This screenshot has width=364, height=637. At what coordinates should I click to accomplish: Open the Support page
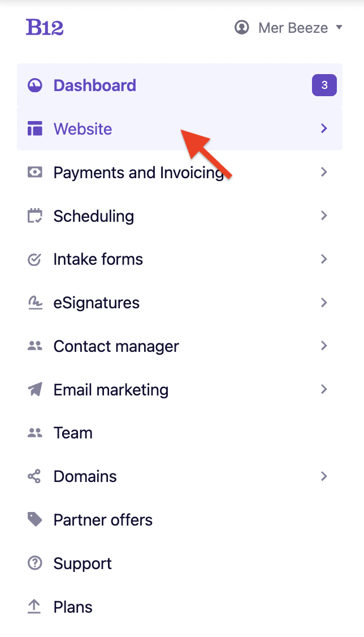82,563
